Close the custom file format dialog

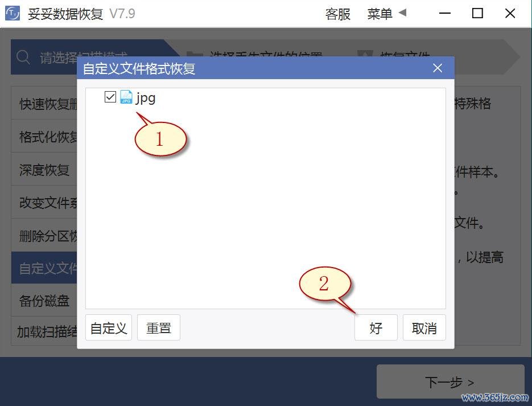(x=438, y=68)
